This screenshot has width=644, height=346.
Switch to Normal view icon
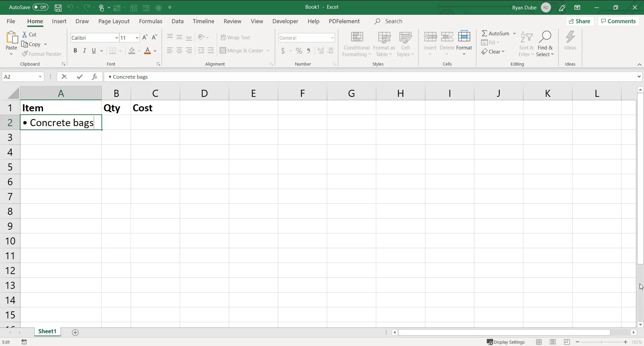[539, 342]
